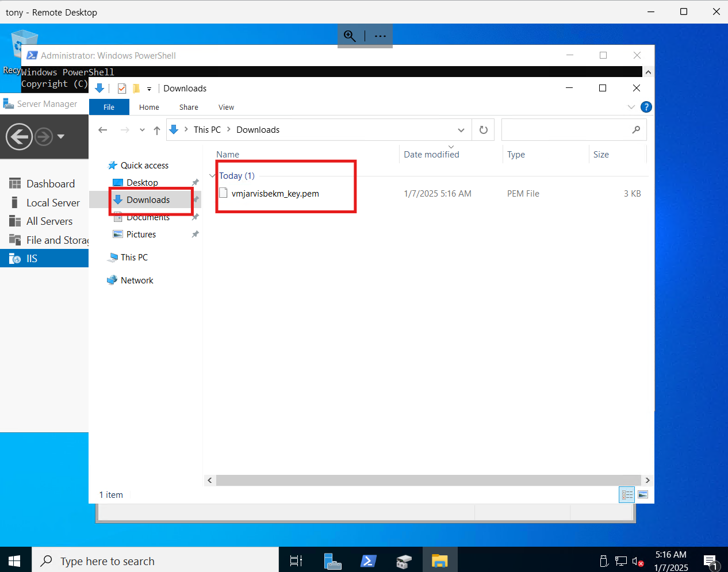The width and height of the screenshot is (728, 572).
Task: Go up one folder level arrow
Action: click(157, 130)
